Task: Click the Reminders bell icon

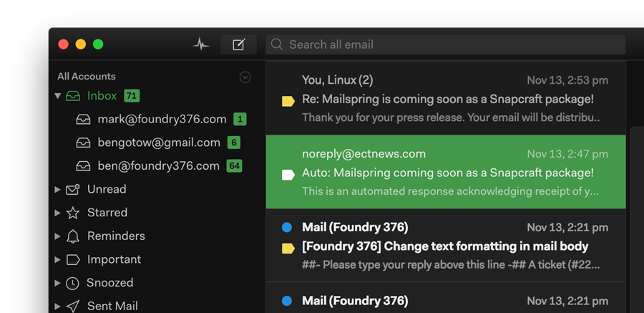Action: (72, 236)
